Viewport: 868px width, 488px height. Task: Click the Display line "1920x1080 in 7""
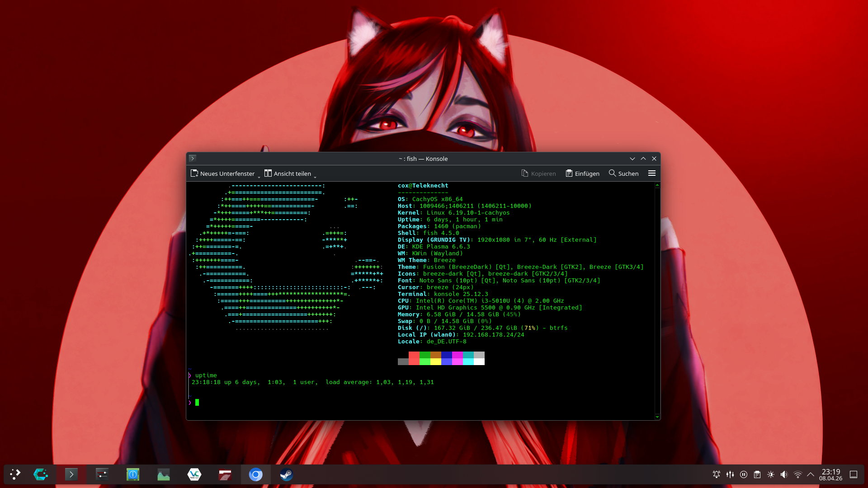click(x=505, y=240)
